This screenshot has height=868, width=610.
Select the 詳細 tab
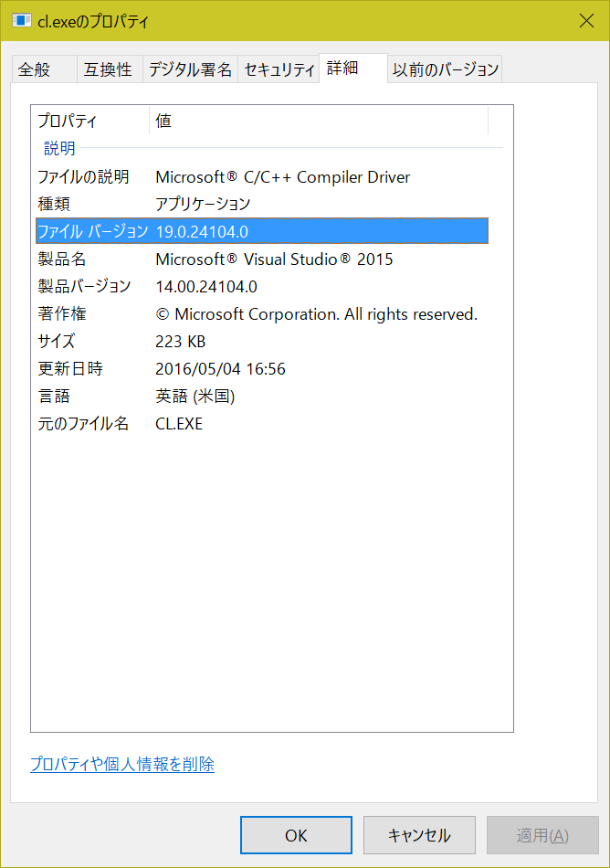352,69
